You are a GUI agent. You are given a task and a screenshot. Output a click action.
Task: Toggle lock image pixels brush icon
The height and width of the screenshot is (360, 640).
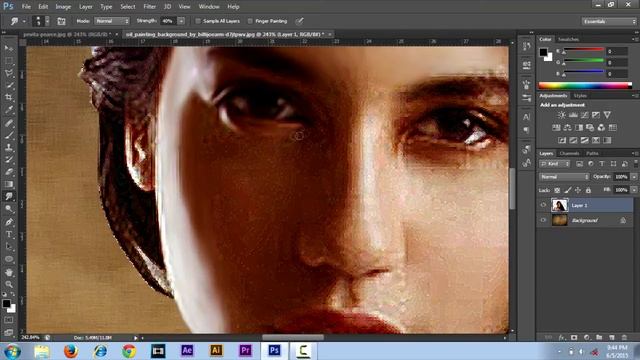point(568,190)
